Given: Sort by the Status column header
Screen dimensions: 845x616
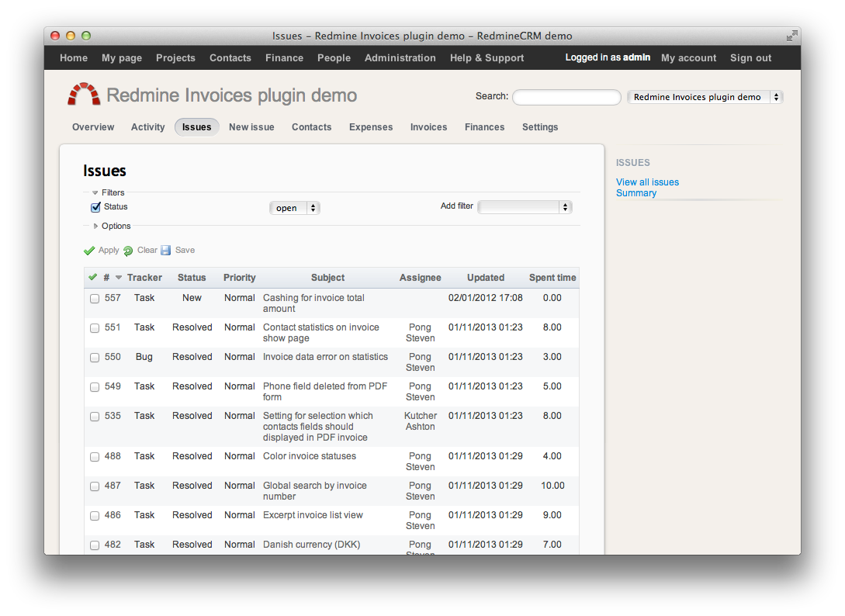Looking at the screenshot, I should click(x=192, y=278).
